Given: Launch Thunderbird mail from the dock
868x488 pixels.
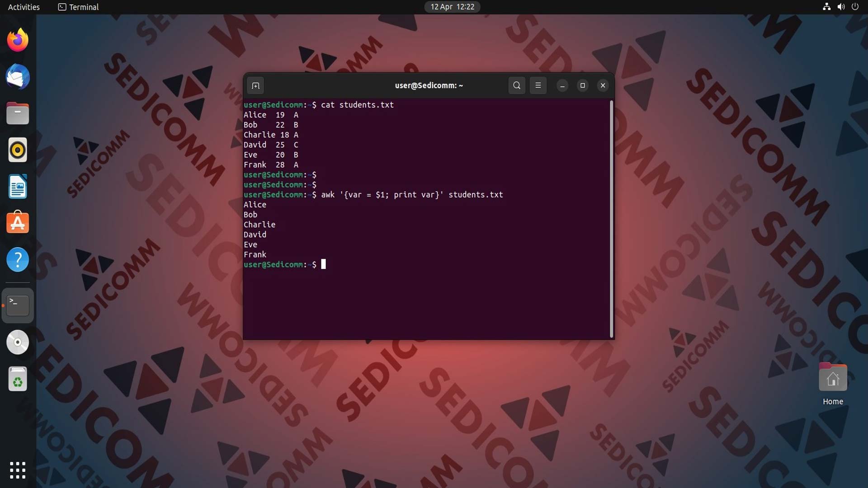Looking at the screenshot, I should pyautogui.click(x=18, y=77).
